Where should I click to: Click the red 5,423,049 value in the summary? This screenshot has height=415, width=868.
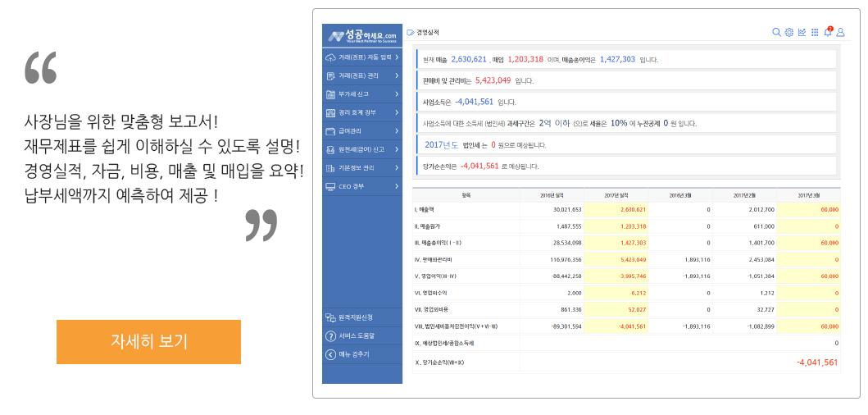pyautogui.click(x=493, y=80)
